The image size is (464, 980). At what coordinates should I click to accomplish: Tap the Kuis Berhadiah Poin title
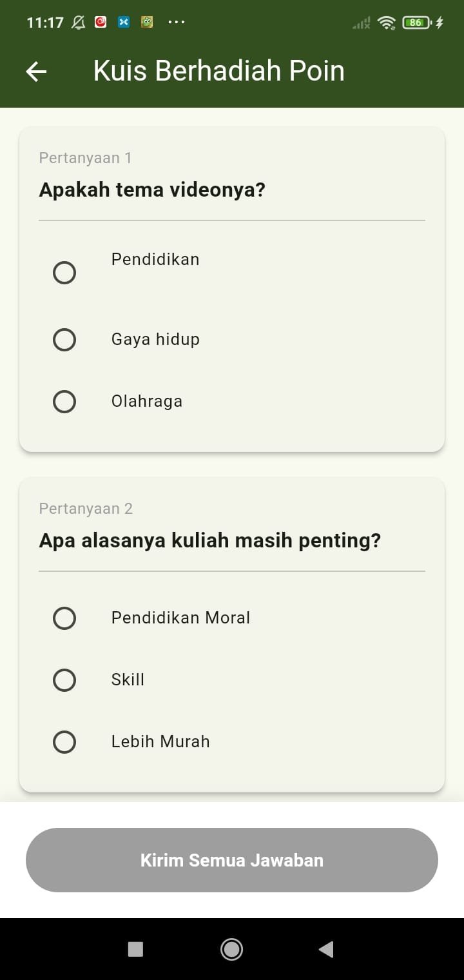click(218, 71)
